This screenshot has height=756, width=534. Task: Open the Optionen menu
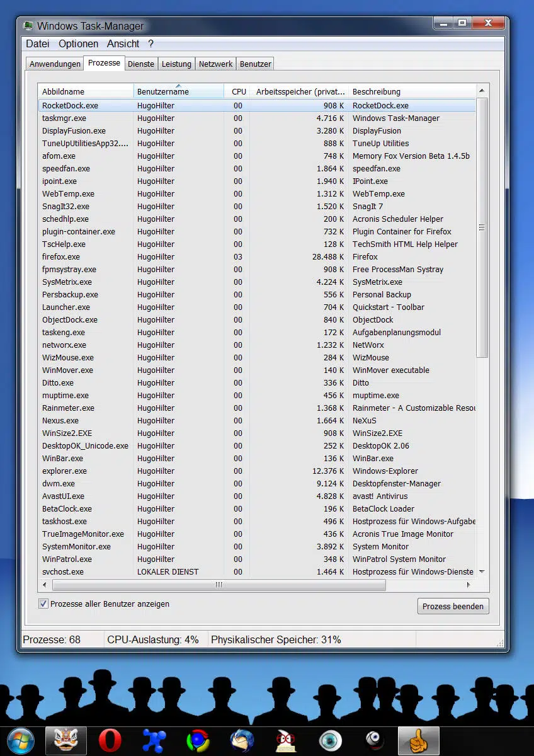tap(78, 43)
